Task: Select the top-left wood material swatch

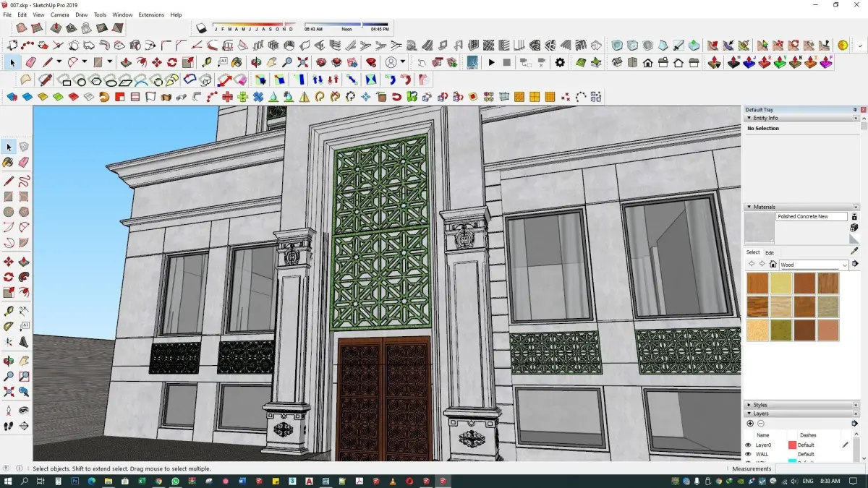Action: [x=757, y=283]
